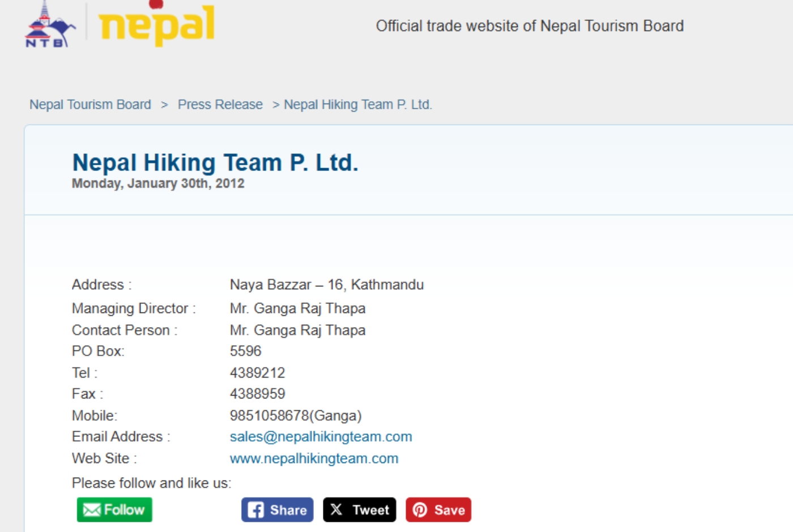Screen dimensions: 793x532
Task: Click the Mobile label
Action: point(95,415)
